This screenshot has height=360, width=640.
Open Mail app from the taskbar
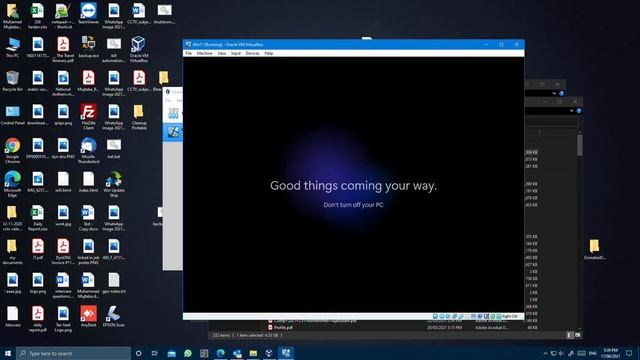[x=171, y=353]
